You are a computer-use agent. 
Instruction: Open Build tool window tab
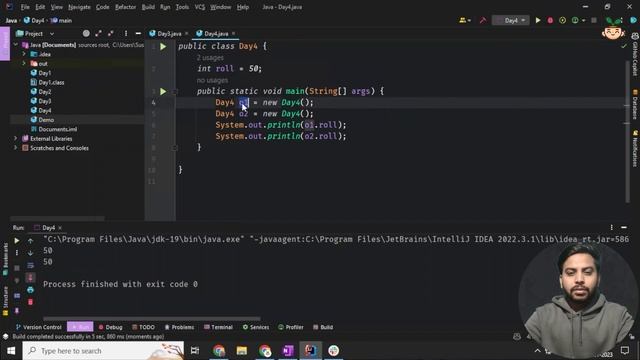click(x=323, y=327)
